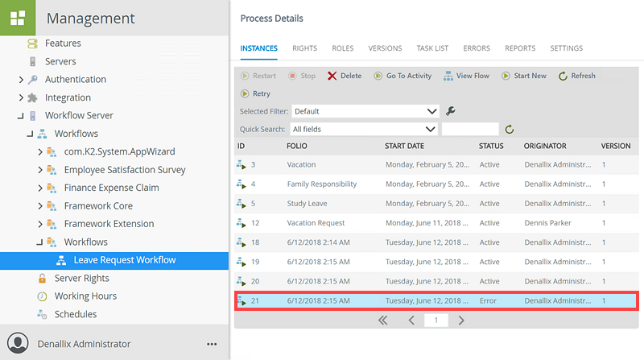This screenshot has width=644, height=360.
Task: Switch to the Errors tab
Action: [x=477, y=48]
